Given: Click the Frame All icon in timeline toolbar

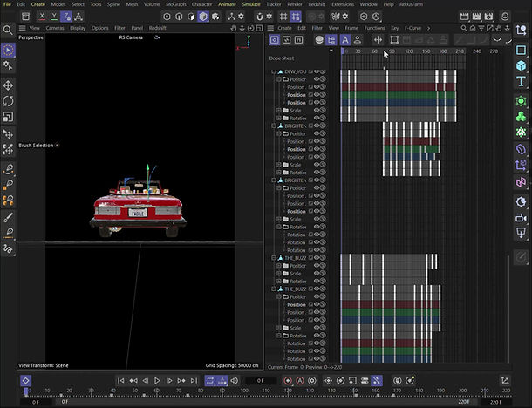Looking at the screenshot, I should coord(394,39).
